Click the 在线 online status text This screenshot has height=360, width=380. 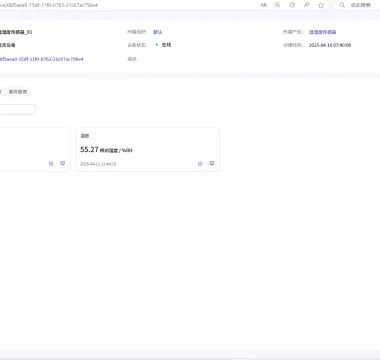click(x=166, y=45)
